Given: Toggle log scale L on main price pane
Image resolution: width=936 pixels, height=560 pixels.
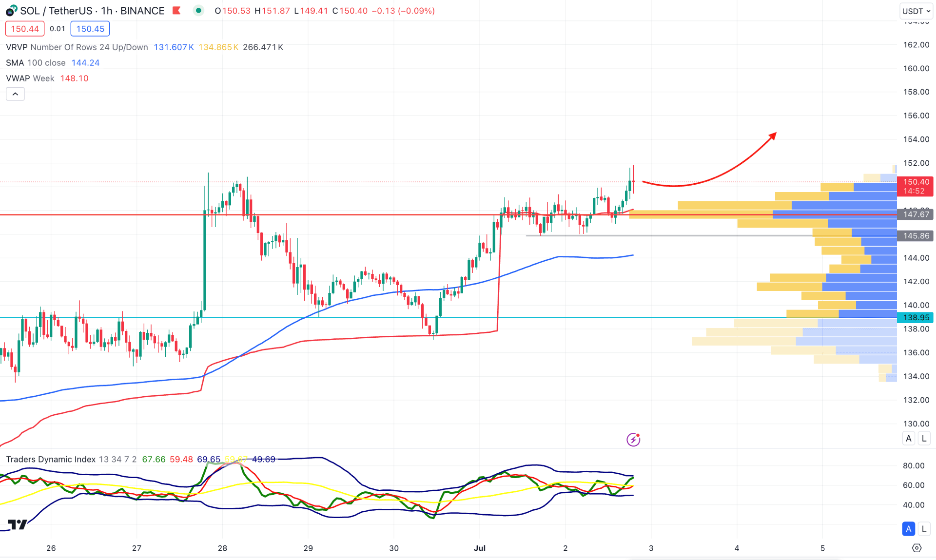Looking at the screenshot, I should (924, 438).
